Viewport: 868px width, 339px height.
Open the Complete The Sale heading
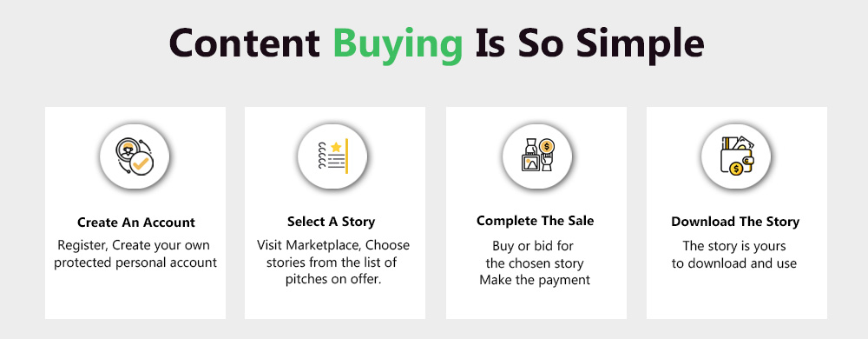click(536, 221)
